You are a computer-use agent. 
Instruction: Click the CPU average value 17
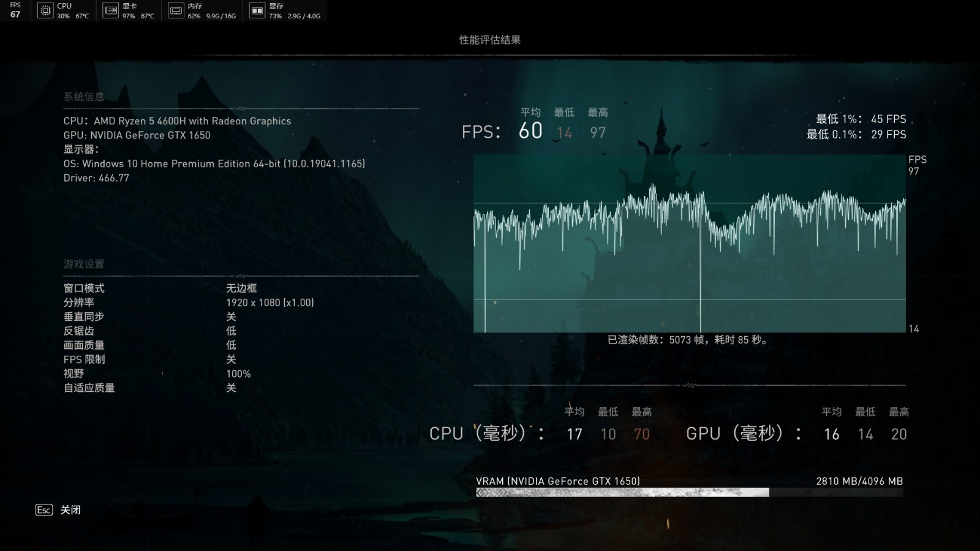pyautogui.click(x=574, y=434)
